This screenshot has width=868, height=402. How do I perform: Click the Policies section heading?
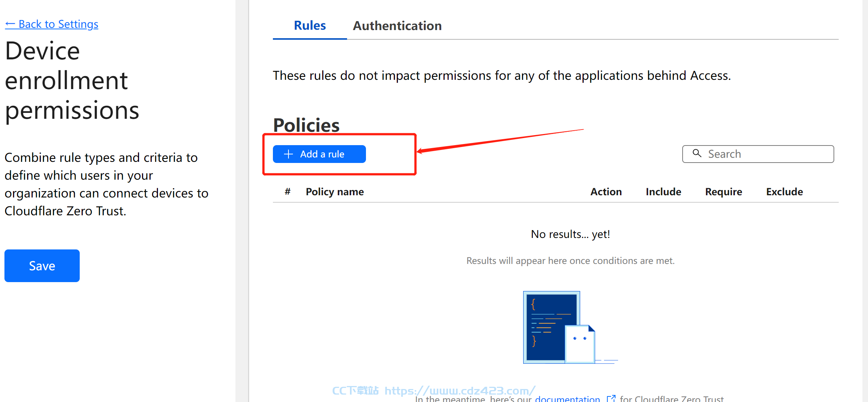[306, 125]
